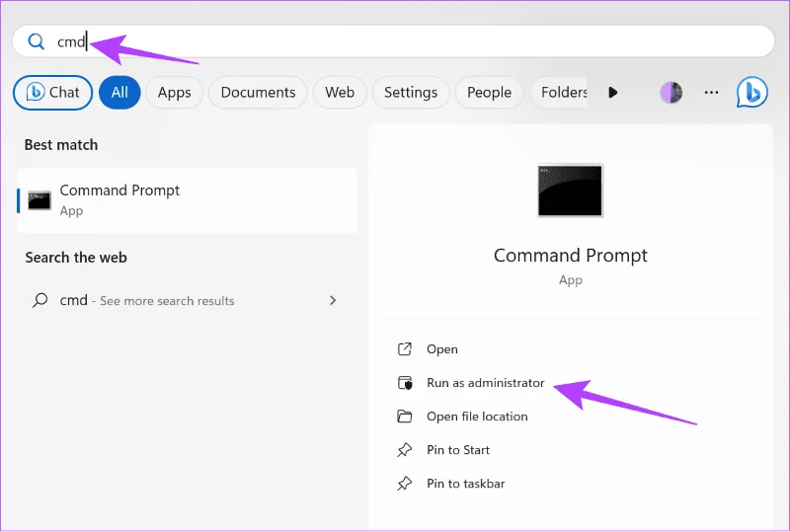The width and height of the screenshot is (790, 532).
Task: Click the cmd search input field
Action: [393, 41]
